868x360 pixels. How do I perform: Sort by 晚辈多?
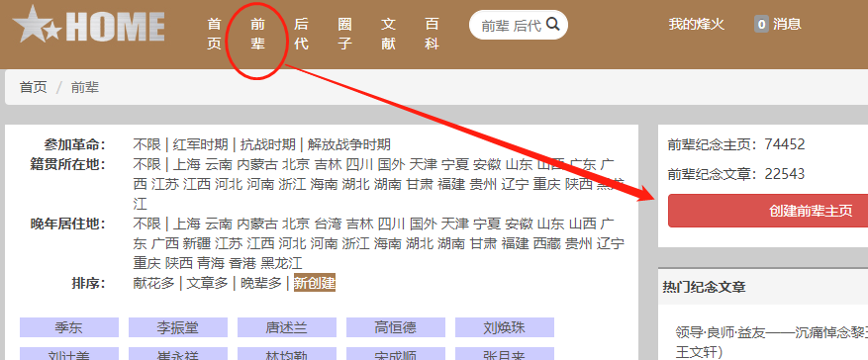(260, 283)
